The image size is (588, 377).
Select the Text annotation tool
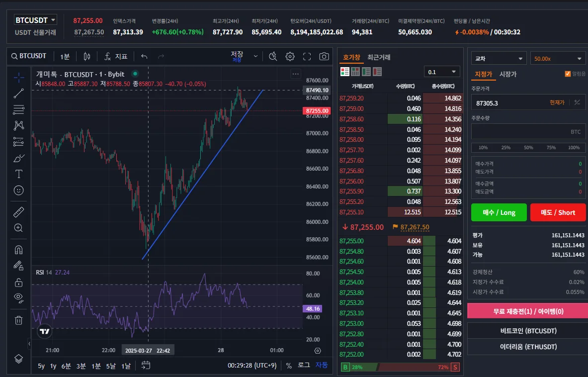coord(18,174)
